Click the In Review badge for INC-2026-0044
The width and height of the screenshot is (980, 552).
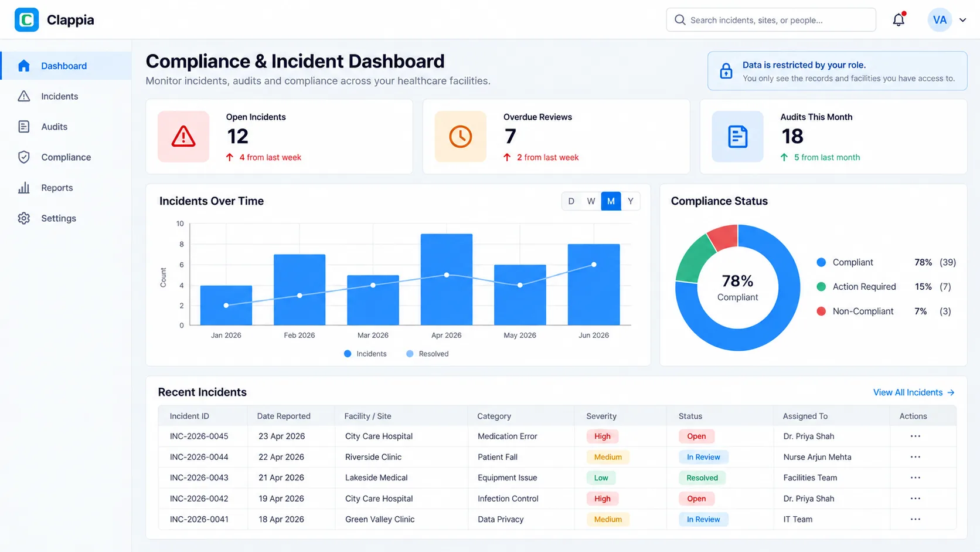click(x=703, y=457)
